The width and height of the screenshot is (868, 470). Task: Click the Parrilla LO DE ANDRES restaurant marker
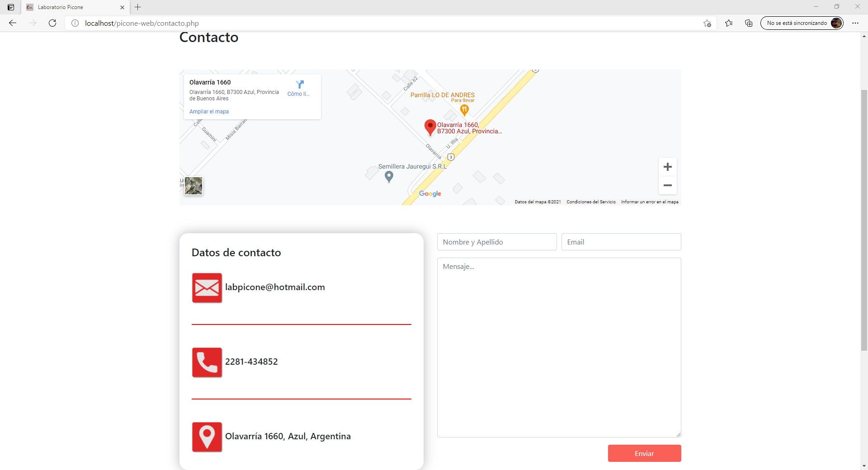pyautogui.click(x=464, y=109)
